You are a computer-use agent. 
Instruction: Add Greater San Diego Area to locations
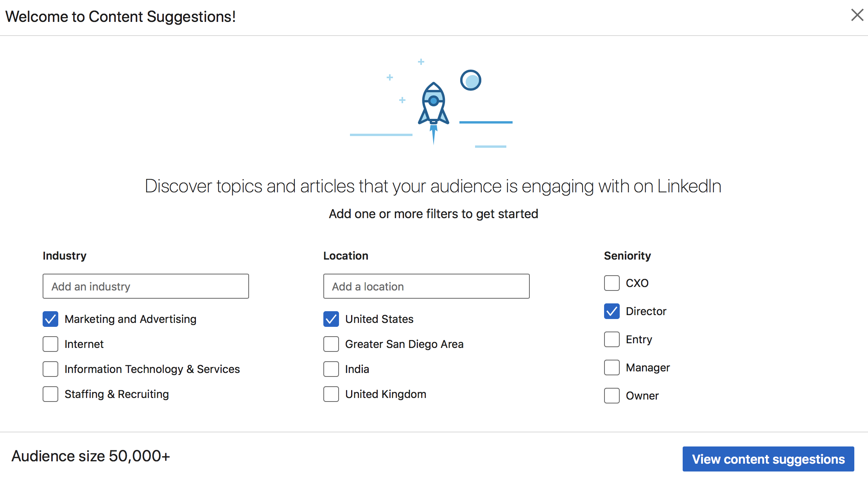click(331, 344)
